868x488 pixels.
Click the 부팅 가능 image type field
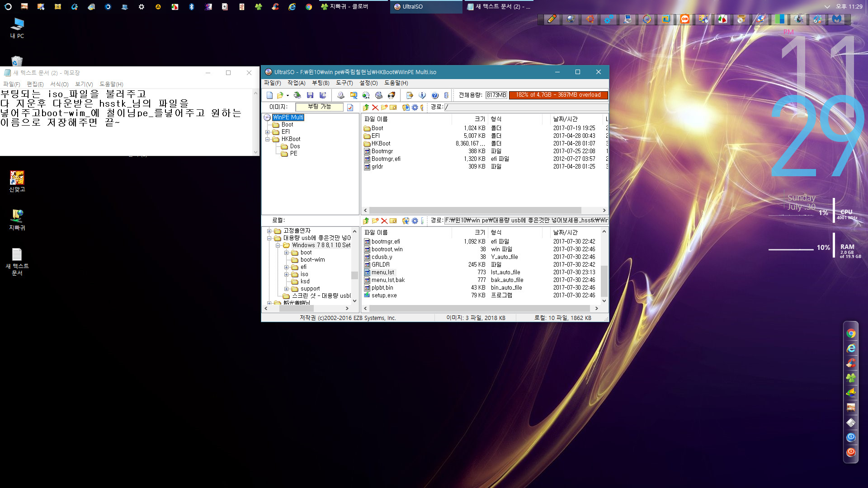[x=319, y=107]
